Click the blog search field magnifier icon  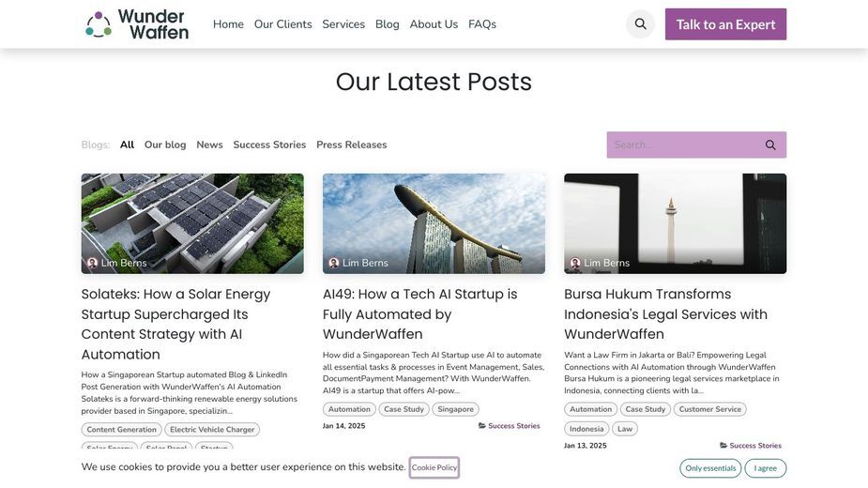point(770,145)
